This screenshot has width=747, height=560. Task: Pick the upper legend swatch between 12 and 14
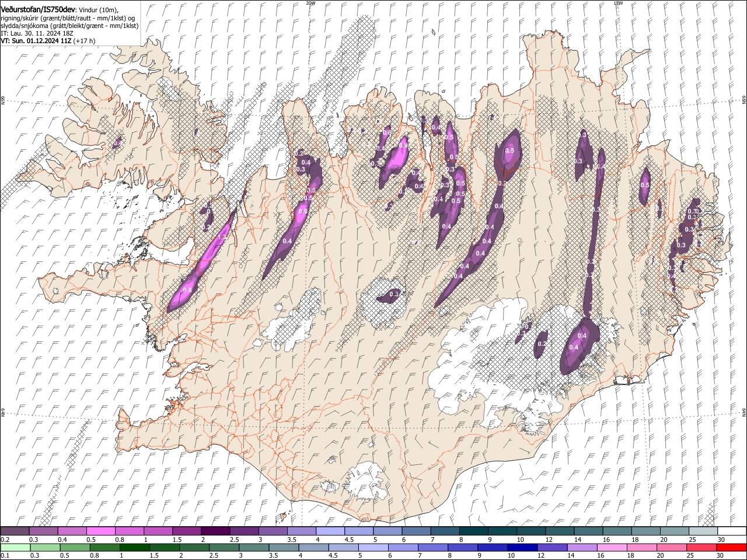pyautogui.click(x=559, y=531)
